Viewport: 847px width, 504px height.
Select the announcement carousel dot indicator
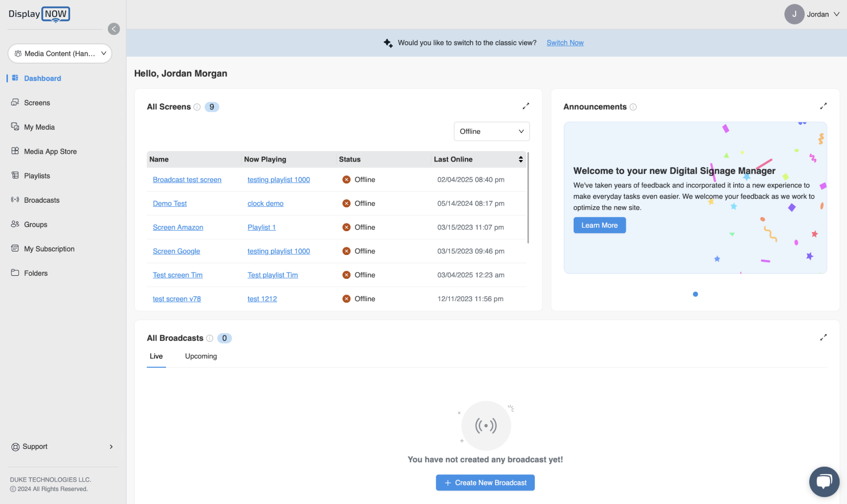click(695, 294)
